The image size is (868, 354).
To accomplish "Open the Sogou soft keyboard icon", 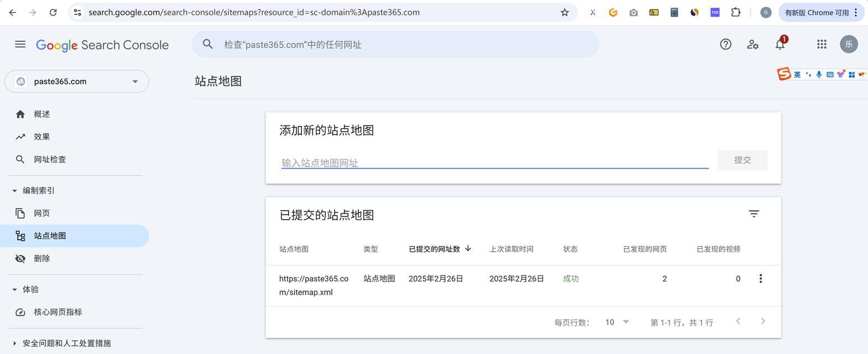I will (x=830, y=74).
